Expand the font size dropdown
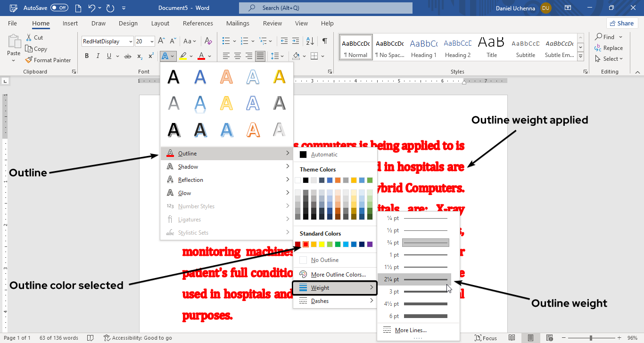Screen dimensions: 644x343 (x=152, y=41)
